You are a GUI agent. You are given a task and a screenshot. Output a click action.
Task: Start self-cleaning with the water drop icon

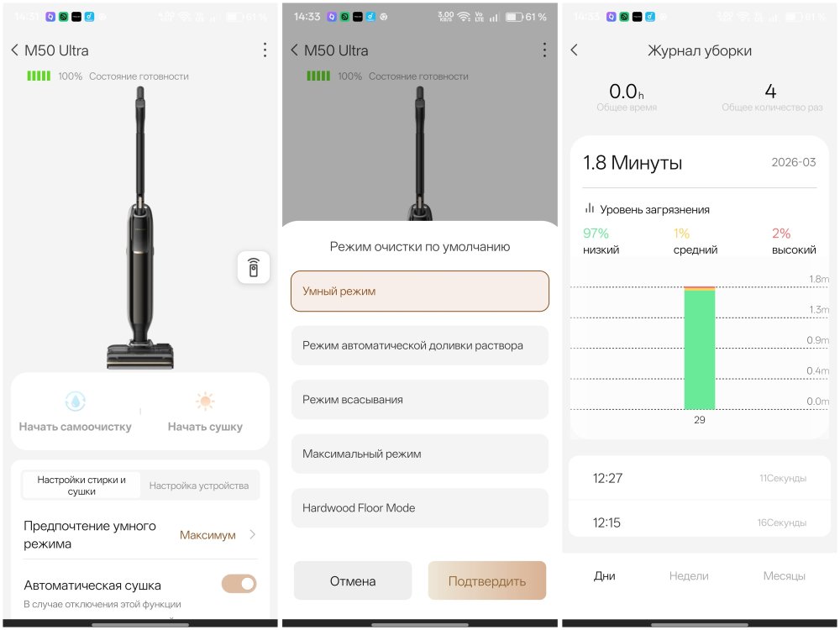(76, 402)
